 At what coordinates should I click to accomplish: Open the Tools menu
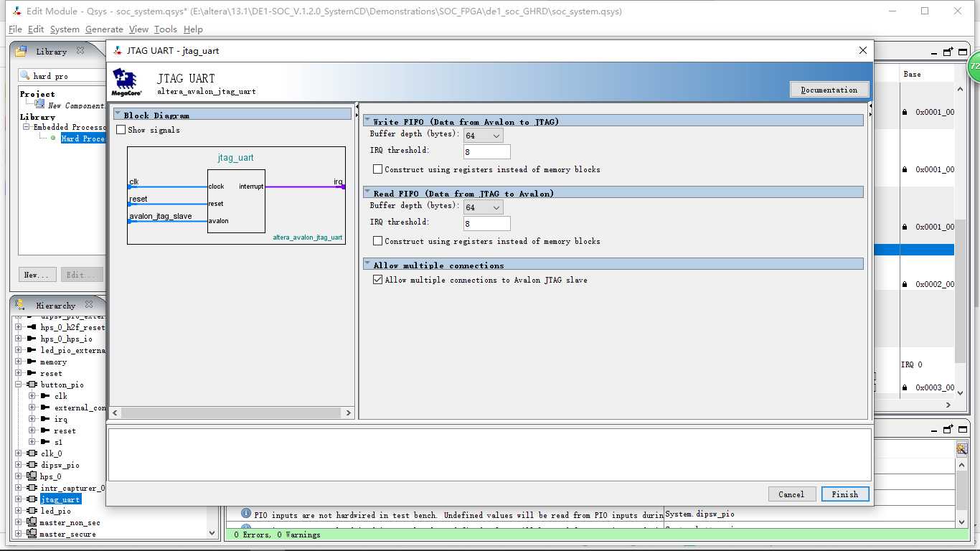tap(166, 29)
